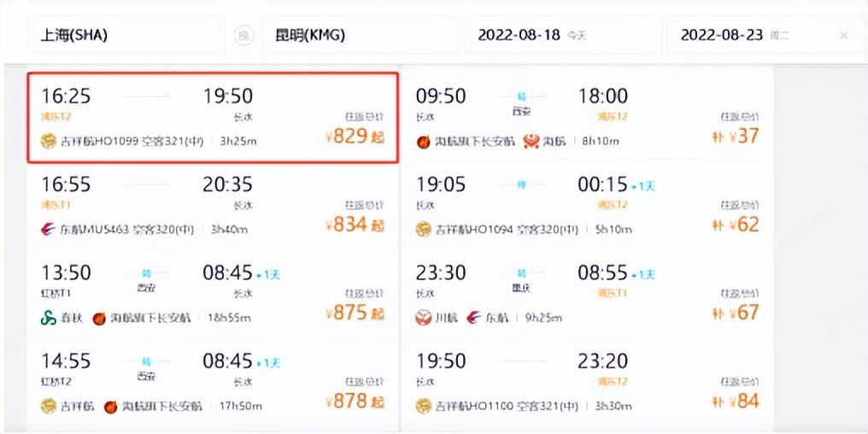Click the Spring Airlines (春秋) logo
This screenshot has height=434, width=868.
click(49, 318)
